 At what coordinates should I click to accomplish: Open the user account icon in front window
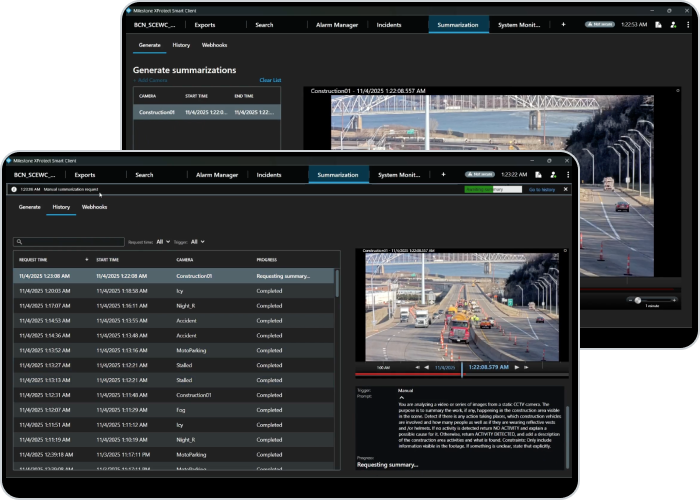tap(553, 175)
